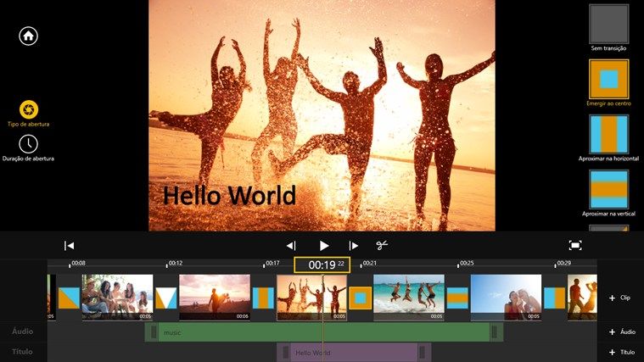Viewport: 644px width, 362px height.
Task: Add a new Clip
Action: pos(619,298)
